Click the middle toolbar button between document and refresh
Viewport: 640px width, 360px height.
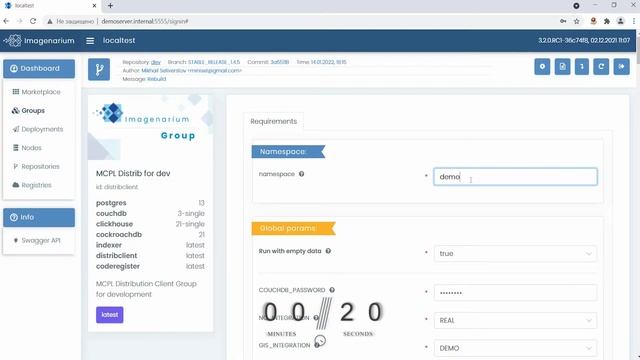[x=582, y=67]
